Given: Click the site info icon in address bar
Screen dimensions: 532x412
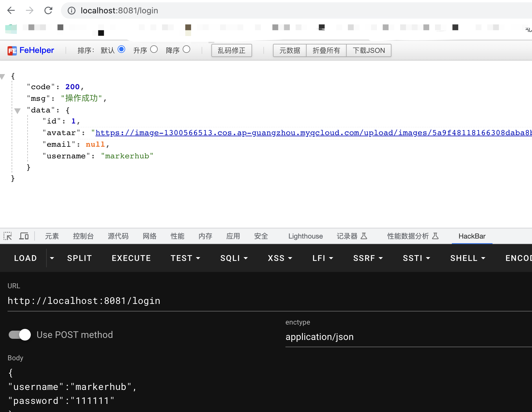Looking at the screenshot, I should pyautogui.click(x=71, y=11).
